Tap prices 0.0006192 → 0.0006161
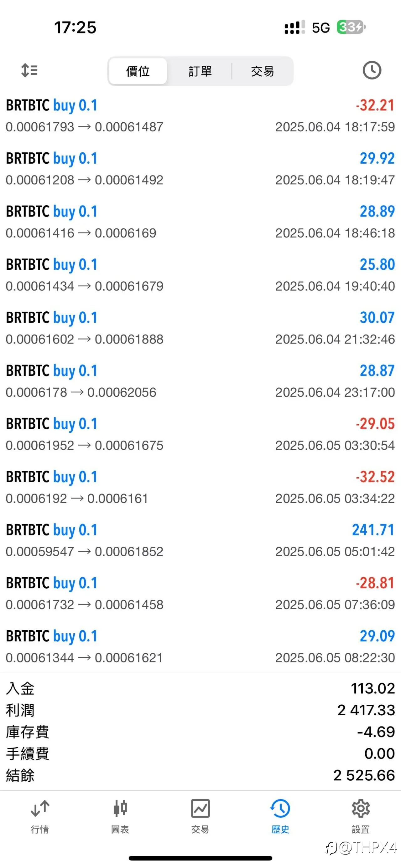Image resolution: width=401 pixels, height=868 pixels. [x=77, y=498]
